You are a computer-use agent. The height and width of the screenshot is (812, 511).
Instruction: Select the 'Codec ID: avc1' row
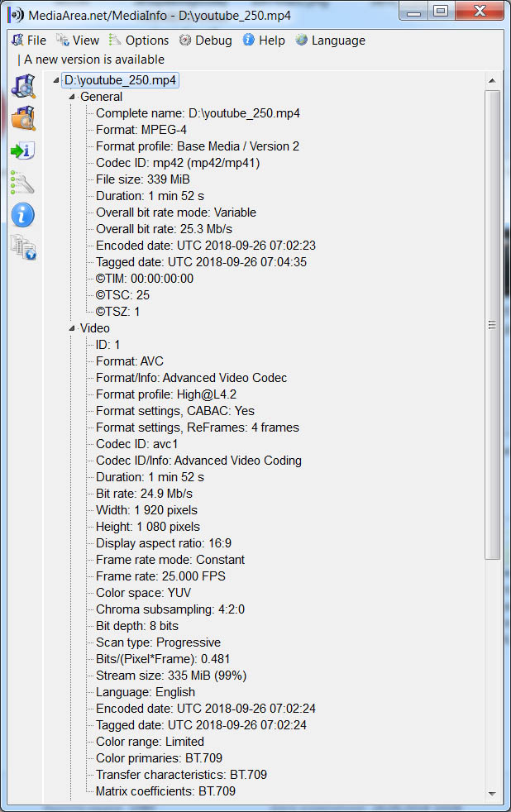pos(136,444)
